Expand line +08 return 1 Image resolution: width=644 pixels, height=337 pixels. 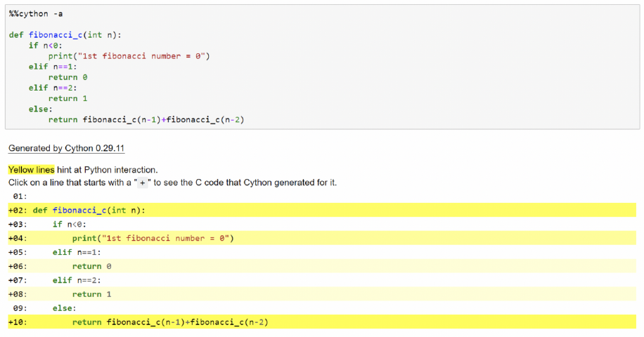click(x=322, y=294)
